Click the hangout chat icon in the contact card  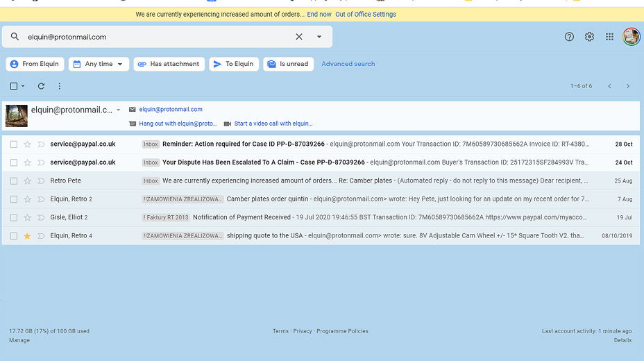pos(133,124)
